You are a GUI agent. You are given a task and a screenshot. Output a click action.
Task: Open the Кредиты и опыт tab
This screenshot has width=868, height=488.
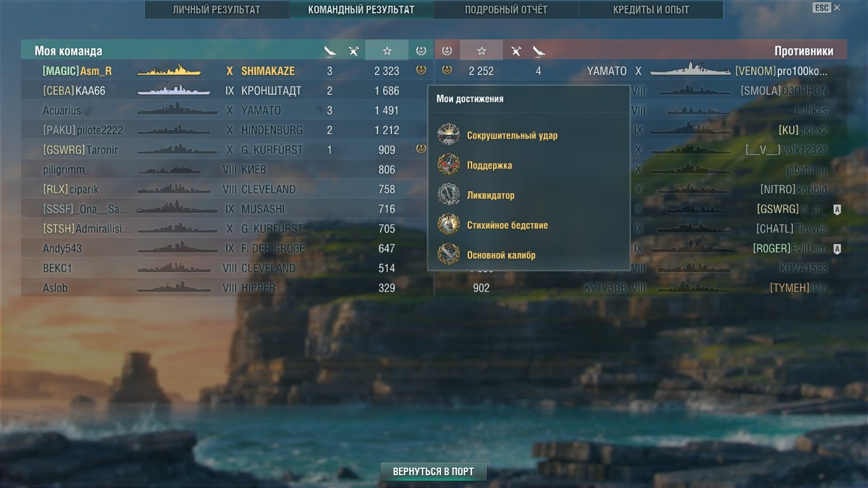coord(651,10)
